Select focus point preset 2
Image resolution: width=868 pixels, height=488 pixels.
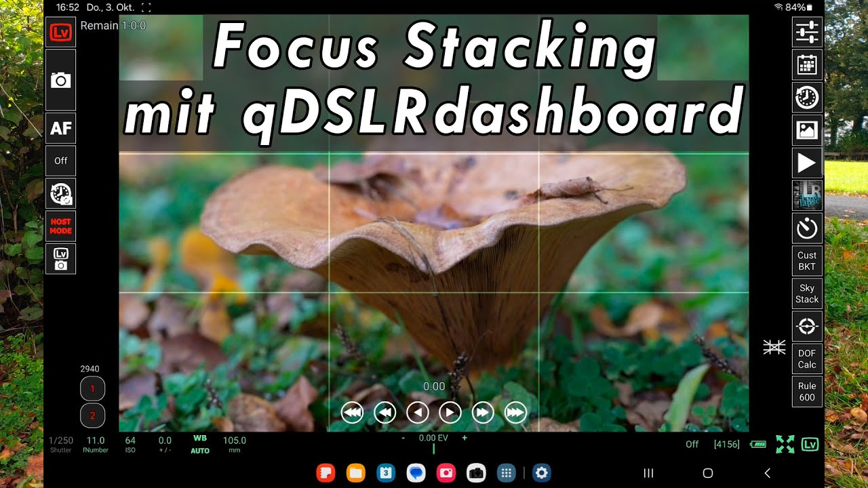tap(92, 415)
